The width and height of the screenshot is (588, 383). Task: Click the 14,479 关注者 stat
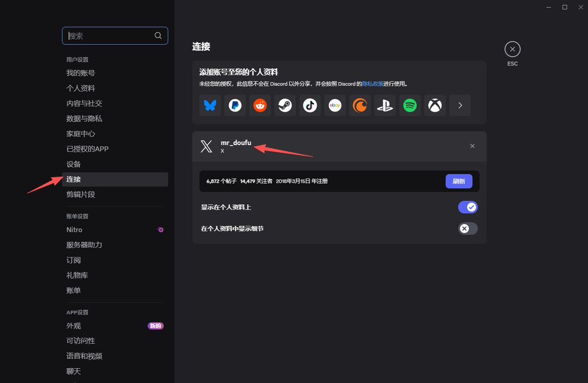pos(256,181)
